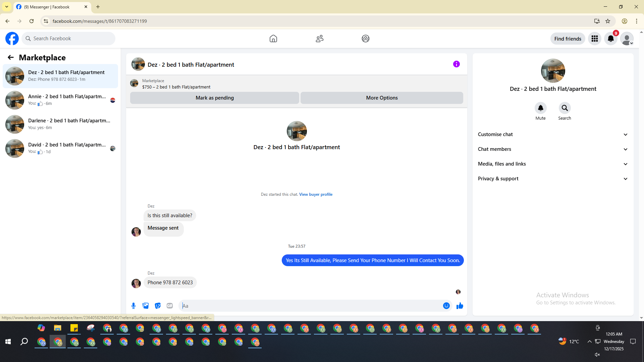This screenshot has height=362, width=644.
Task: Record a voice clip with the microphone
Action: (133, 306)
